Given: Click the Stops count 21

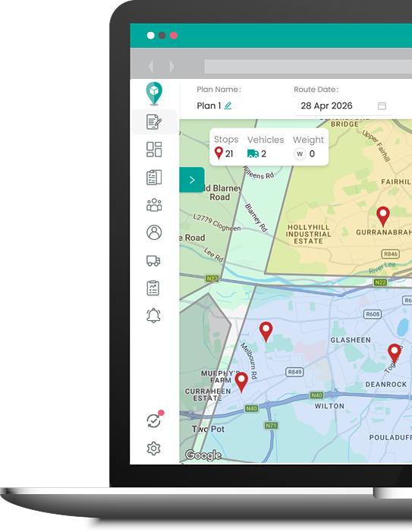Looking at the screenshot, I should click(229, 154).
